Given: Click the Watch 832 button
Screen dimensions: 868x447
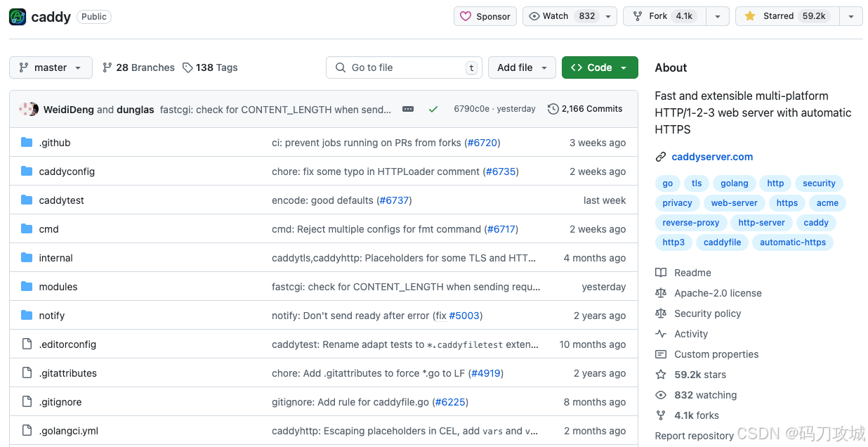Looking at the screenshot, I should tap(563, 16).
